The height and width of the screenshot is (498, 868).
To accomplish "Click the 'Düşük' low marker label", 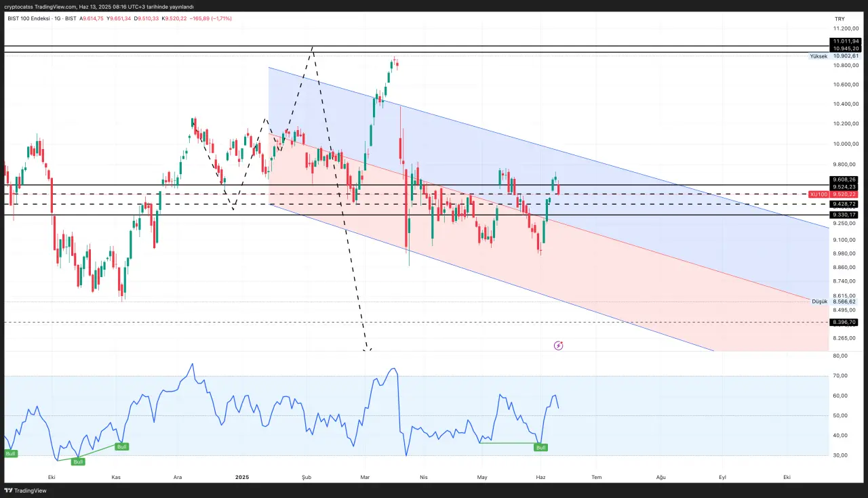I will pyautogui.click(x=820, y=302).
